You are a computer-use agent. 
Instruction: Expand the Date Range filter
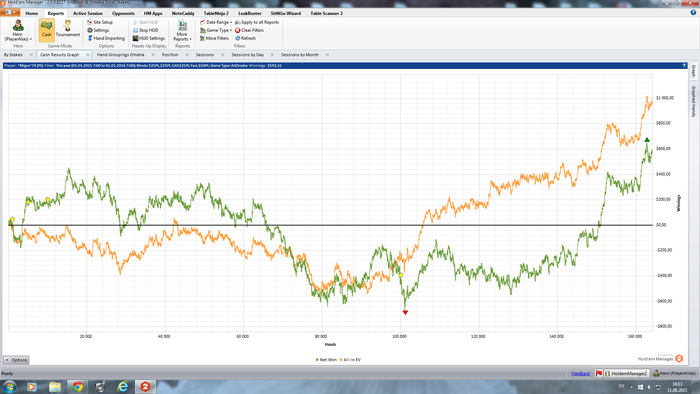(x=216, y=22)
